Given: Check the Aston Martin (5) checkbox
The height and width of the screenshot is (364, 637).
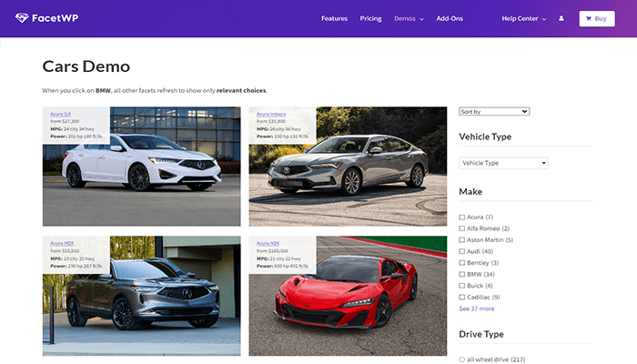Looking at the screenshot, I should point(462,240).
